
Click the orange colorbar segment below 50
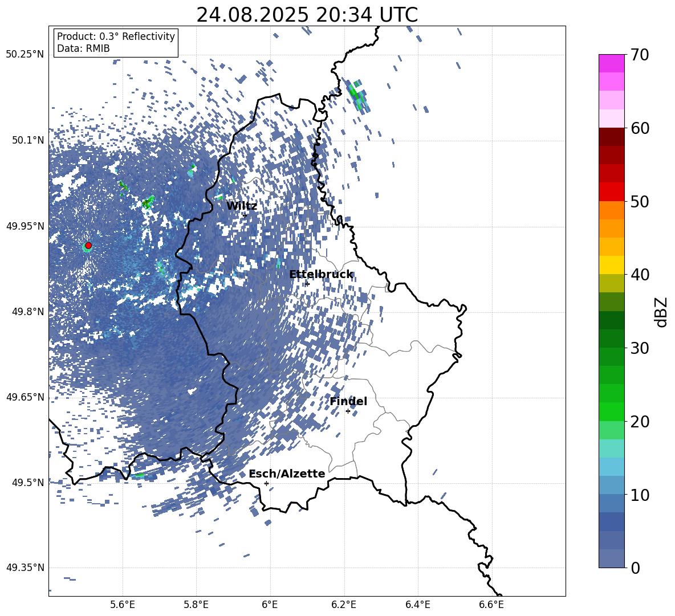pyautogui.click(x=611, y=210)
